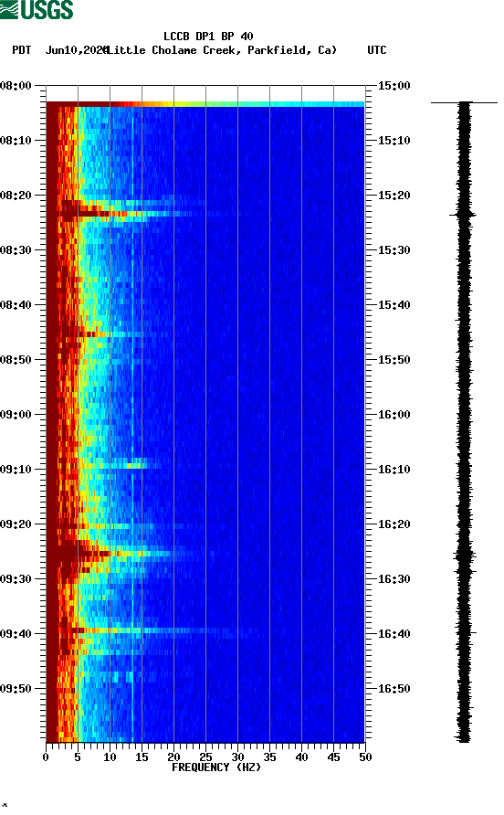
Task: Click the 16:10 UTC time label
Action: click(394, 470)
